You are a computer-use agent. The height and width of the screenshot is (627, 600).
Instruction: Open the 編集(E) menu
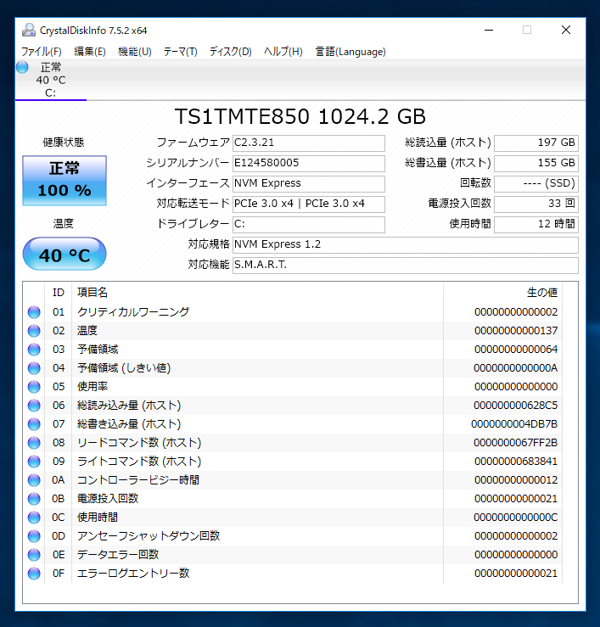click(x=90, y=52)
